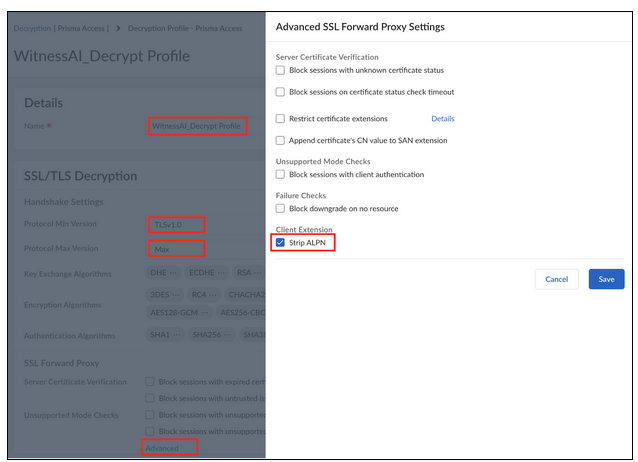Toggle Block downgrade on no resource

pos(280,208)
